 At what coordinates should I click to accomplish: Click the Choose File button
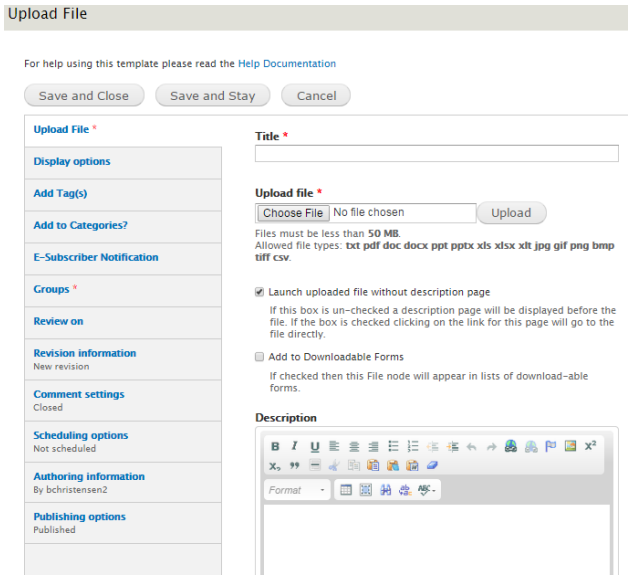point(293,213)
